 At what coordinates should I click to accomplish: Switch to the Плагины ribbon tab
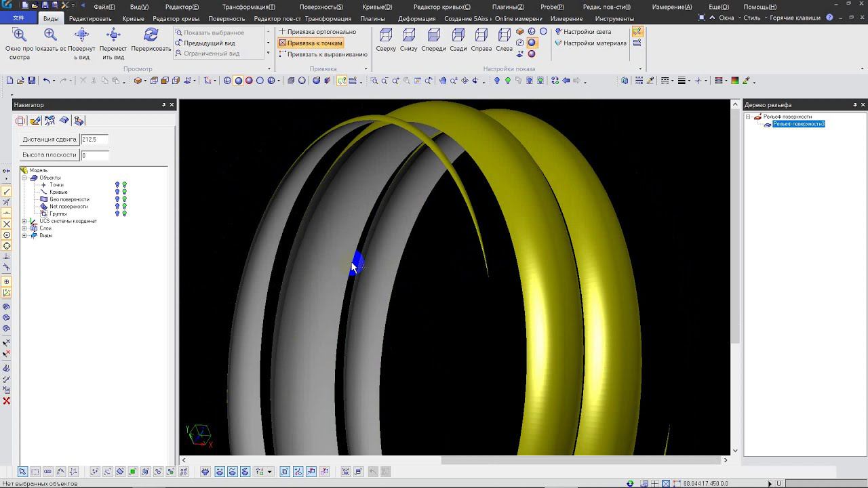(372, 19)
